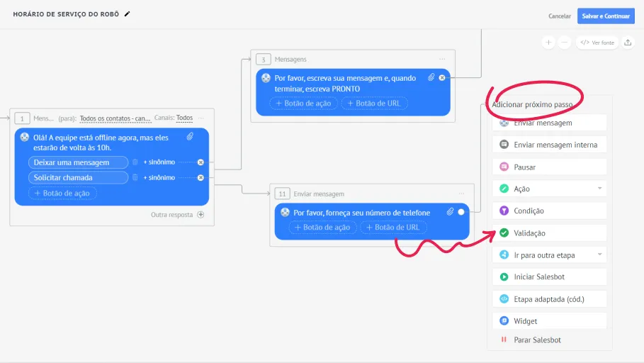Choose Widget as next step
The image size is (644, 363).
tap(549, 320)
